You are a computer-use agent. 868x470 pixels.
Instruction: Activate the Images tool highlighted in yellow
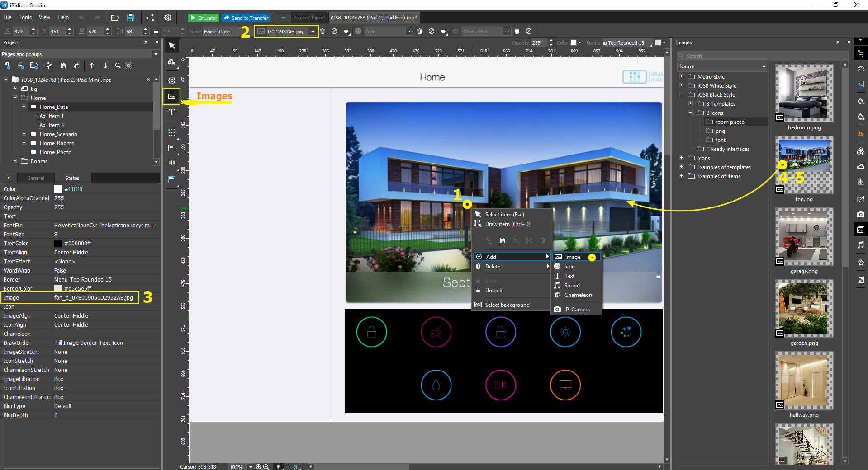pos(171,96)
